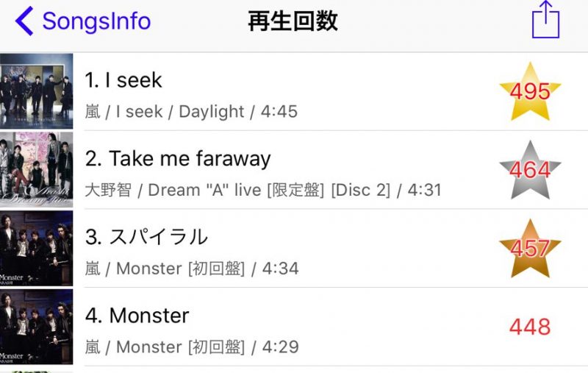Tap the 448 play count
The image size is (588, 373).
[x=530, y=327]
